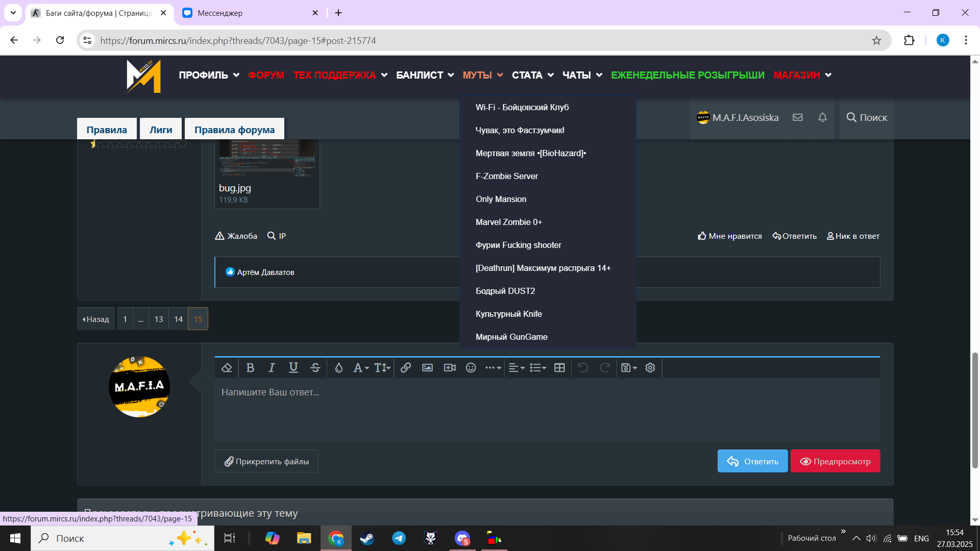
Task: Click Ответить link under the post
Action: click(x=794, y=236)
